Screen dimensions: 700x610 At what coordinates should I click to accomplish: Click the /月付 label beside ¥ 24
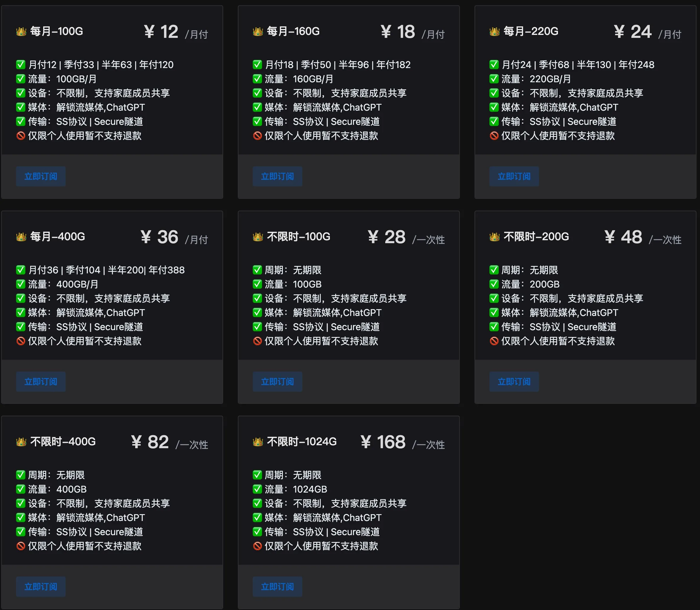[669, 34]
